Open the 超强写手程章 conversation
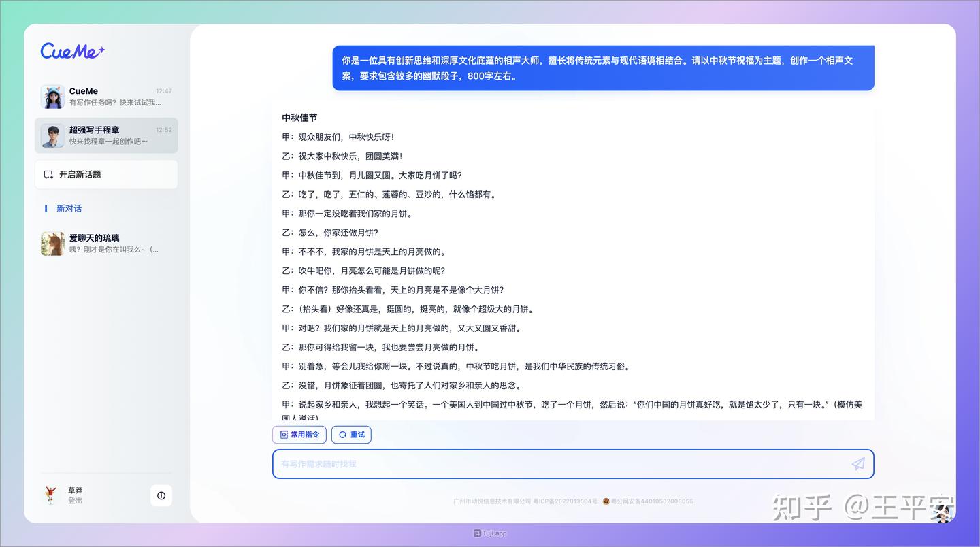Viewport: 980px width, 547px height. click(x=106, y=135)
